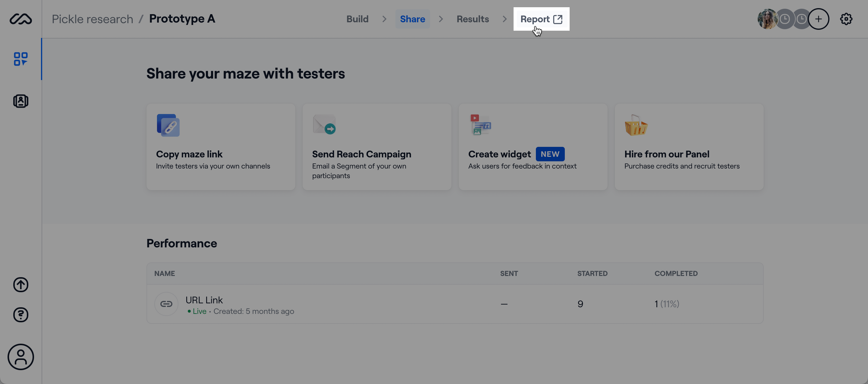The width and height of the screenshot is (868, 384).
Task: Open workspace settings via the gear icon
Action: click(x=846, y=19)
